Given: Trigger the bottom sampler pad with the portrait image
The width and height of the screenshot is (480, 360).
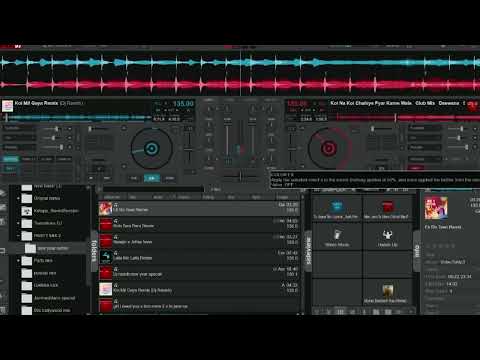Looking at the screenshot, I should click(x=387, y=292).
